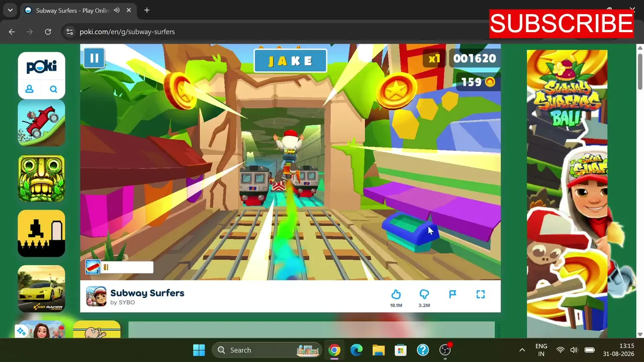
Task: Open the MR Racer yellow car game
Action: click(41, 289)
